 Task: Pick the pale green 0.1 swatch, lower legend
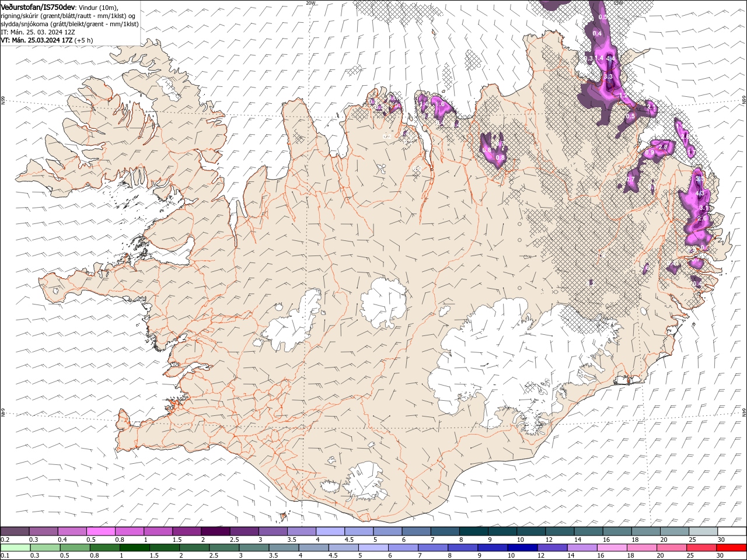(15, 548)
